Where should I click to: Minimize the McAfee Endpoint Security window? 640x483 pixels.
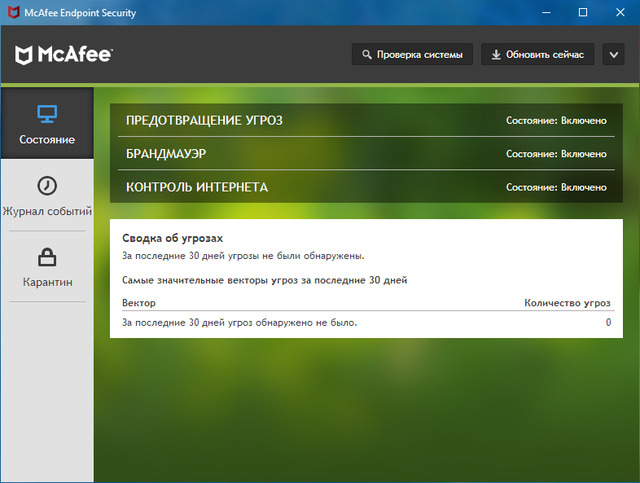[x=548, y=12]
